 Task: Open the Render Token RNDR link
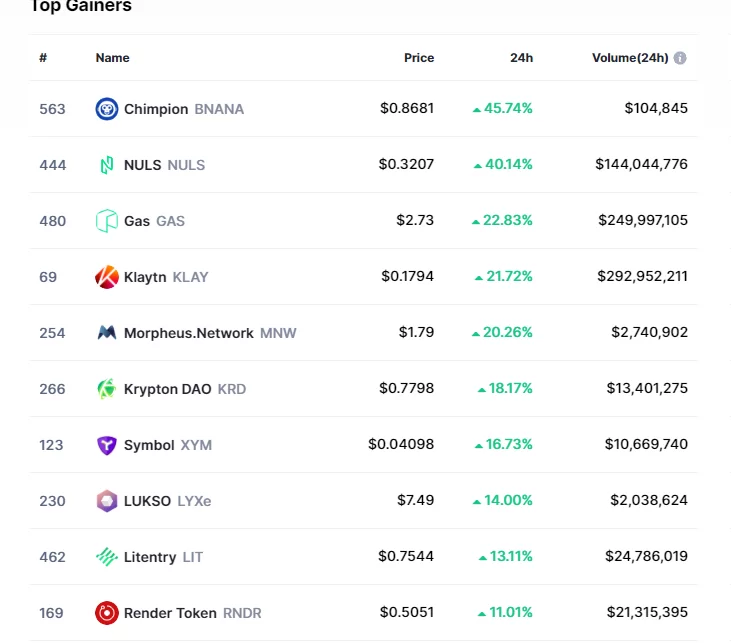pyautogui.click(x=192, y=613)
